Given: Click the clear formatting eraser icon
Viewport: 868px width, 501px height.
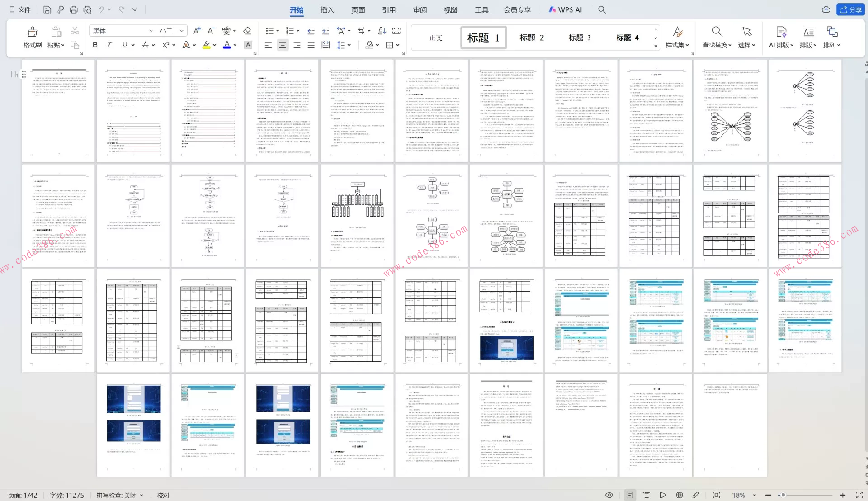Looking at the screenshot, I should [x=247, y=31].
